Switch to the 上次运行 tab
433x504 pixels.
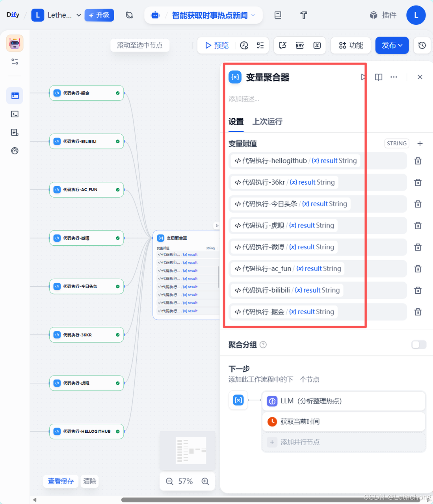tap(268, 122)
